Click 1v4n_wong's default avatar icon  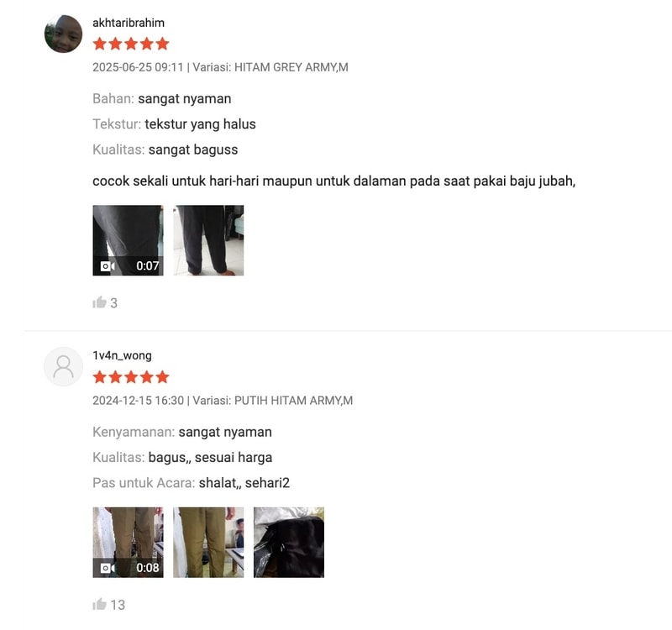pyautogui.click(x=64, y=367)
